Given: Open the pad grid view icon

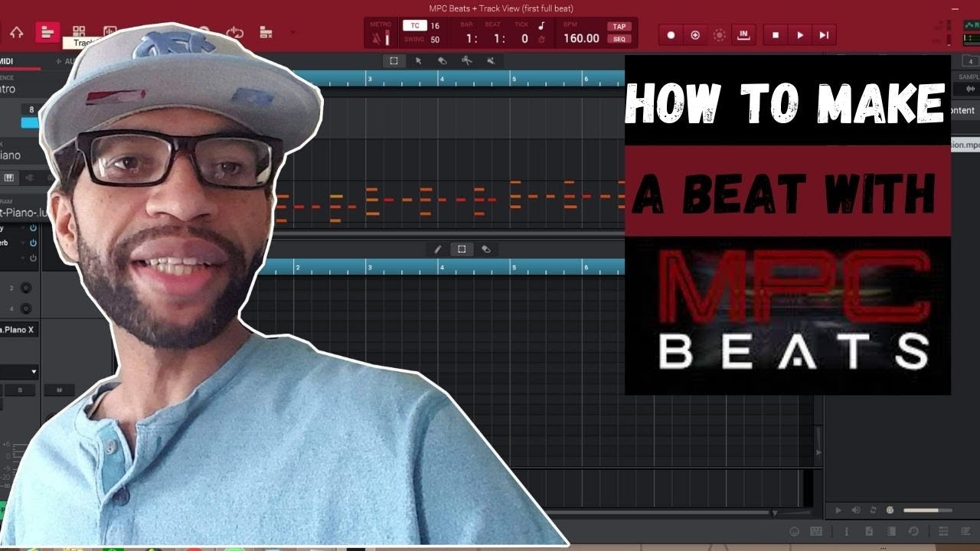Looking at the screenshot, I should [x=79, y=32].
